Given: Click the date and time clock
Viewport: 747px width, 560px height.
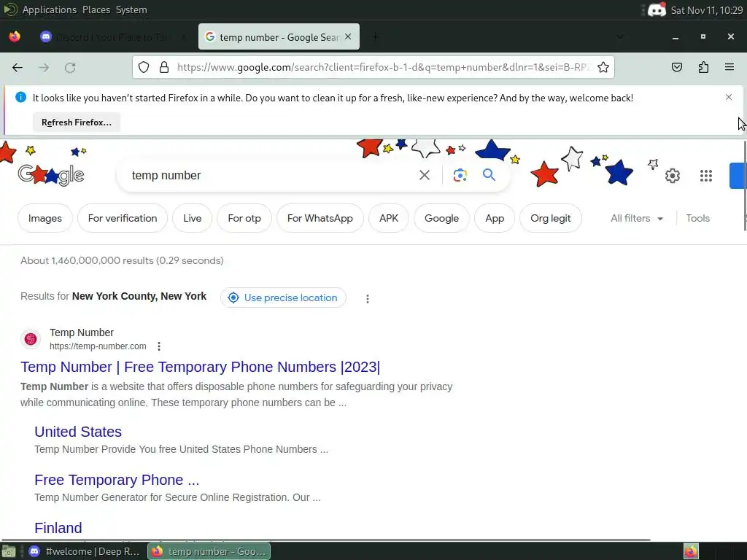Looking at the screenshot, I should point(706,9).
